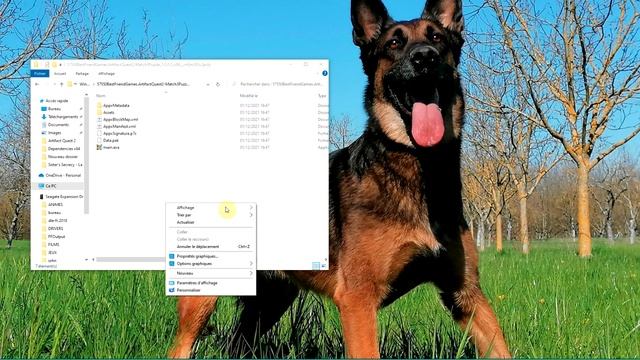
Task: Open the Partage ribbon tab
Action: click(x=82, y=73)
